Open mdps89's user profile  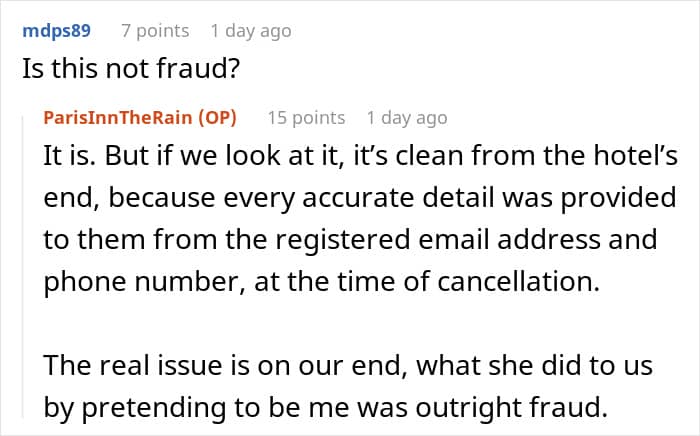(x=56, y=31)
